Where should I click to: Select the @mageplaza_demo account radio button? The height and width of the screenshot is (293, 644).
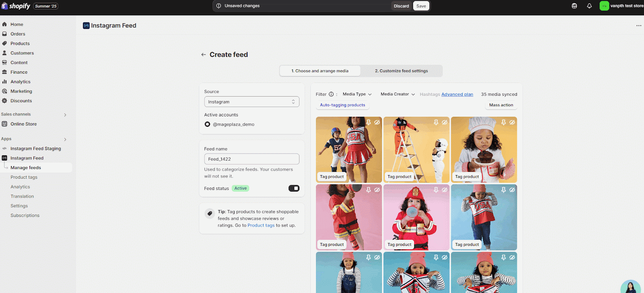(x=207, y=124)
